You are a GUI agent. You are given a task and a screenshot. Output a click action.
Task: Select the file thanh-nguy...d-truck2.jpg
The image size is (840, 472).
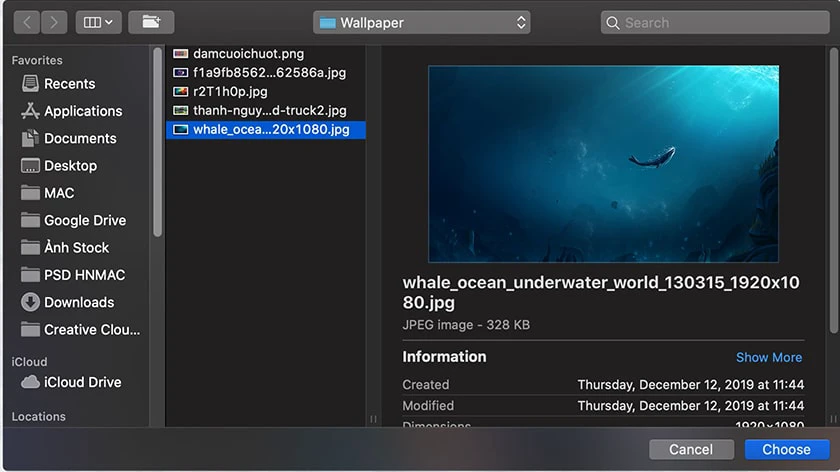point(266,110)
